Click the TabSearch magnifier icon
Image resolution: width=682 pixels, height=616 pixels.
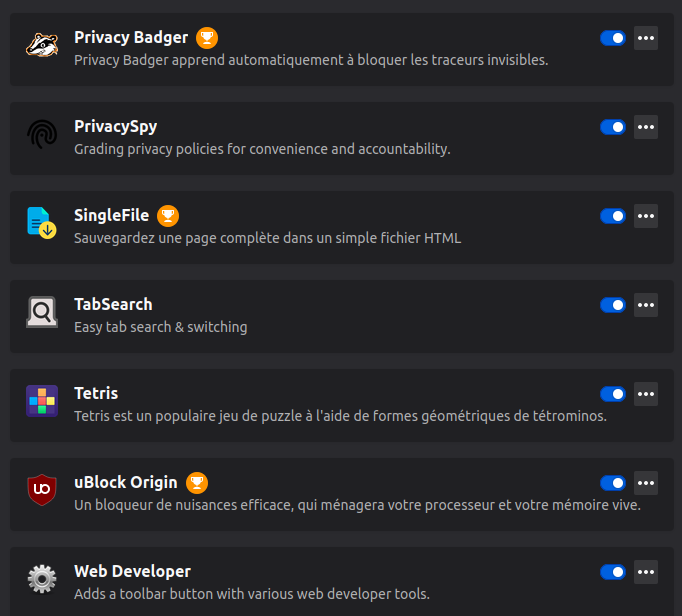41,313
